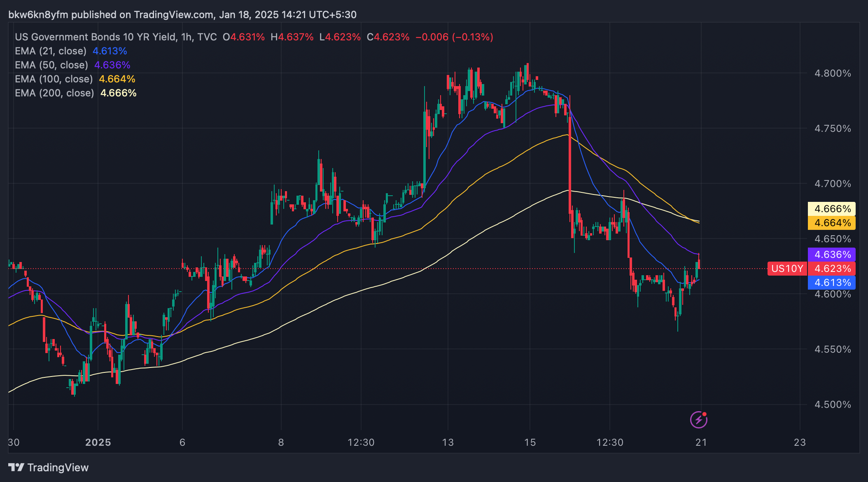Click the red 4.623% current price label
The height and width of the screenshot is (482, 868).
tap(832, 269)
